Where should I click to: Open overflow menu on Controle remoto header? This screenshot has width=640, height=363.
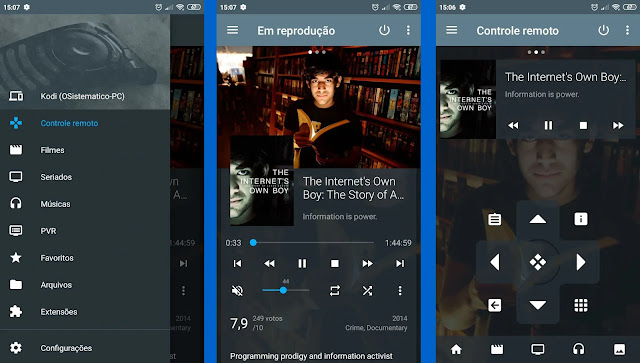[x=627, y=30]
